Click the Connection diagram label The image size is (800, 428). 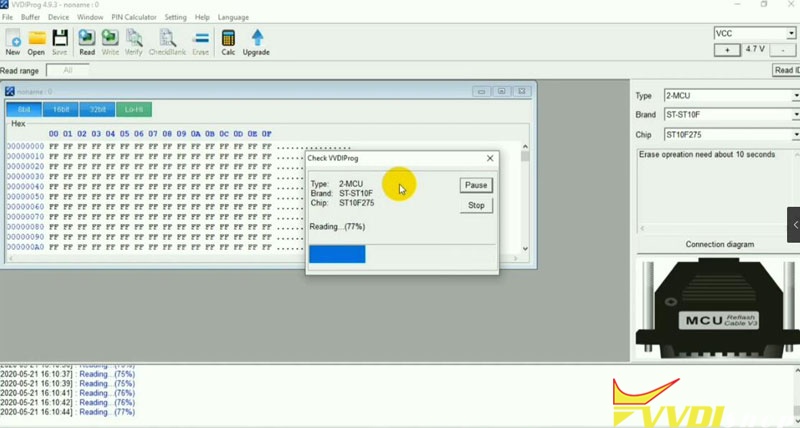(719, 244)
